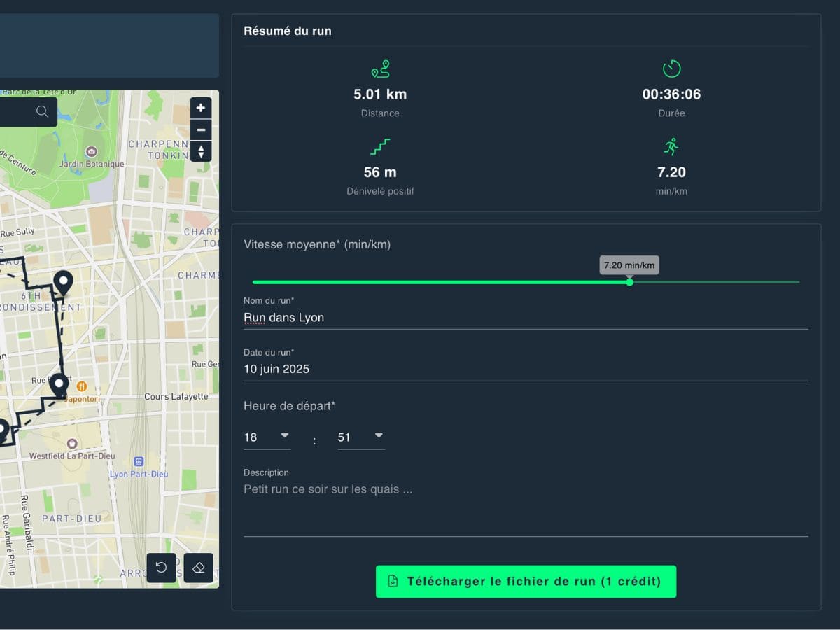Click the distance route icon
Screen dimensions: 840x630
click(380, 69)
